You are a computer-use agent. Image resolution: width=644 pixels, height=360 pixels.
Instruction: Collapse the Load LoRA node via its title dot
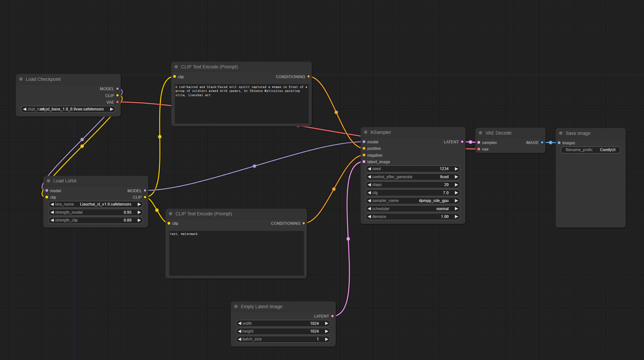49,181
